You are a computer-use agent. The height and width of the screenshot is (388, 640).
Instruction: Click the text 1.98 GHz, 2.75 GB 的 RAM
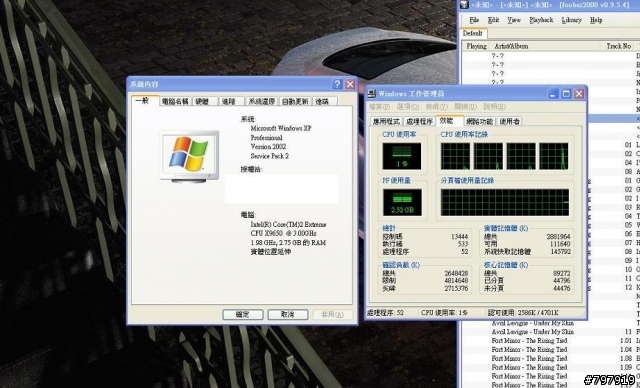coord(288,243)
